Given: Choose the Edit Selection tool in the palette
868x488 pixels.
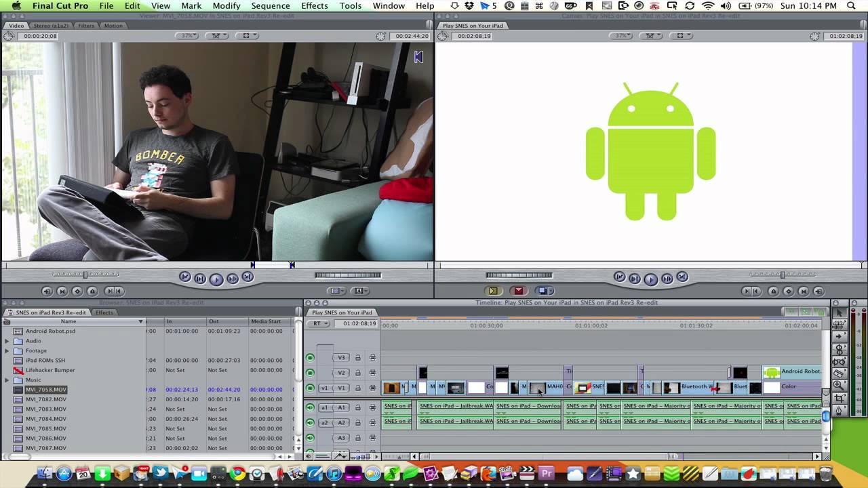Looking at the screenshot, I should pos(839,325).
